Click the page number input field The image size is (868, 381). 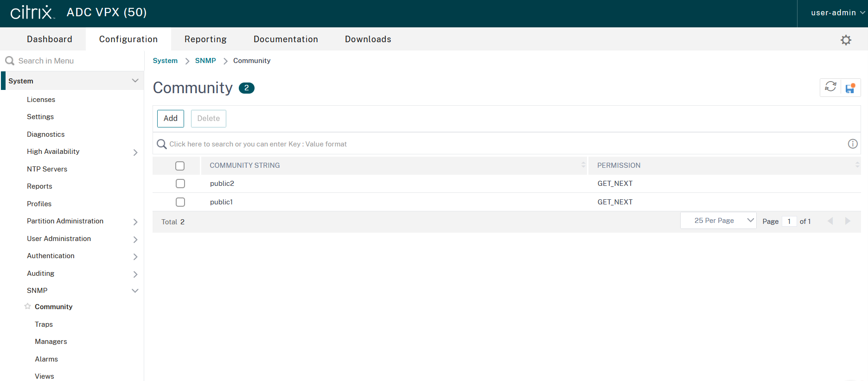pos(789,222)
